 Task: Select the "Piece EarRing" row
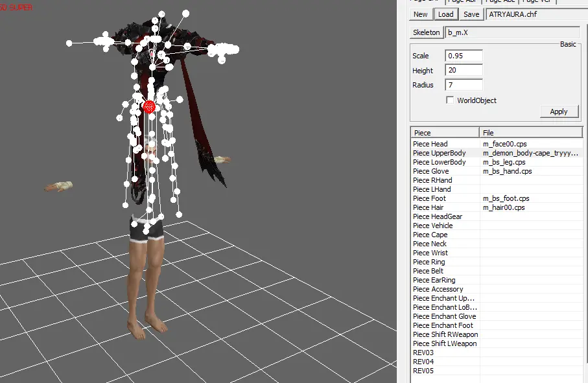coord(497,280)
